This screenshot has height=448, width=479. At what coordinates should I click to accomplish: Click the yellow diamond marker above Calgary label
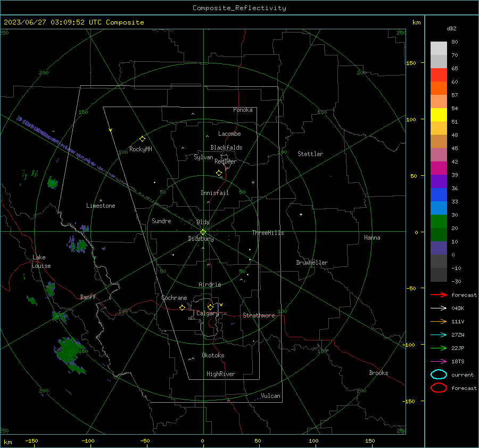tap(210, 307)
